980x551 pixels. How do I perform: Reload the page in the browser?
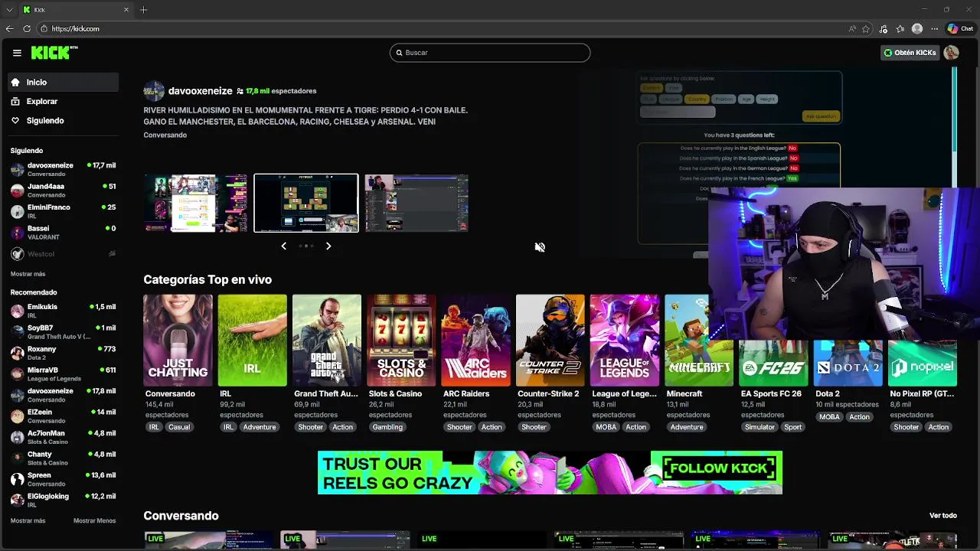[x=27, y=29]
